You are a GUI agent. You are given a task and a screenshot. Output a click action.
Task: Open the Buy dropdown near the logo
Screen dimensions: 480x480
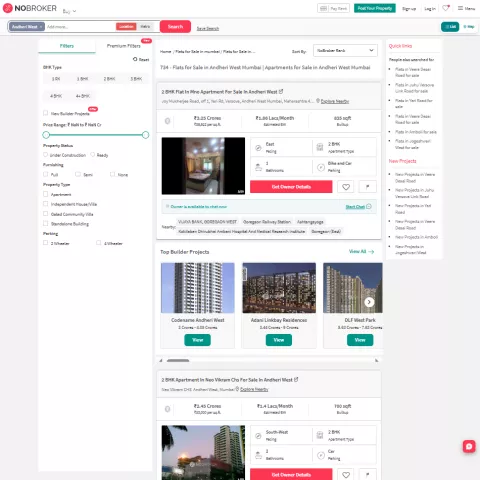click(x=69, y=11)
